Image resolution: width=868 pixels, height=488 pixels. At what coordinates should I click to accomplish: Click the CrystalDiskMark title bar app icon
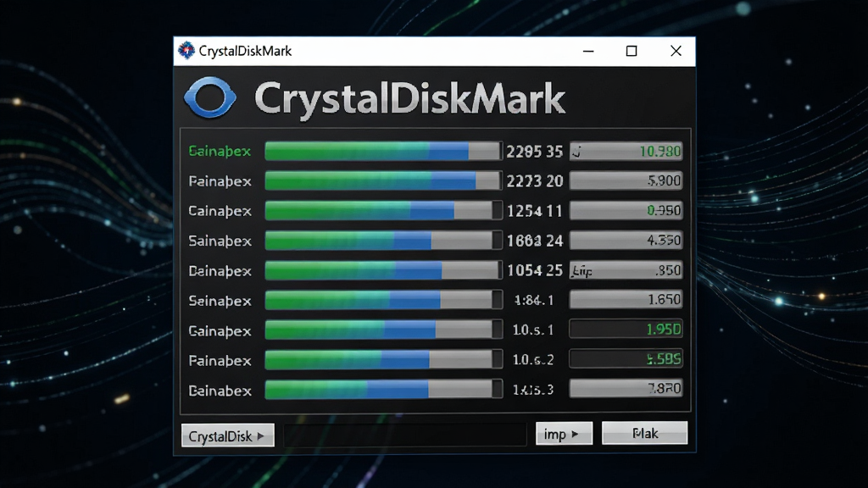[x=186, y=51]
